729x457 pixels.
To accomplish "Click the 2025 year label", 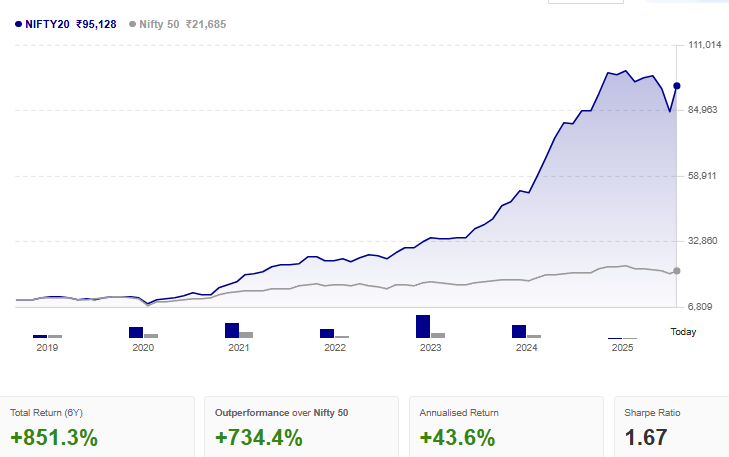I will click(622, 348).
